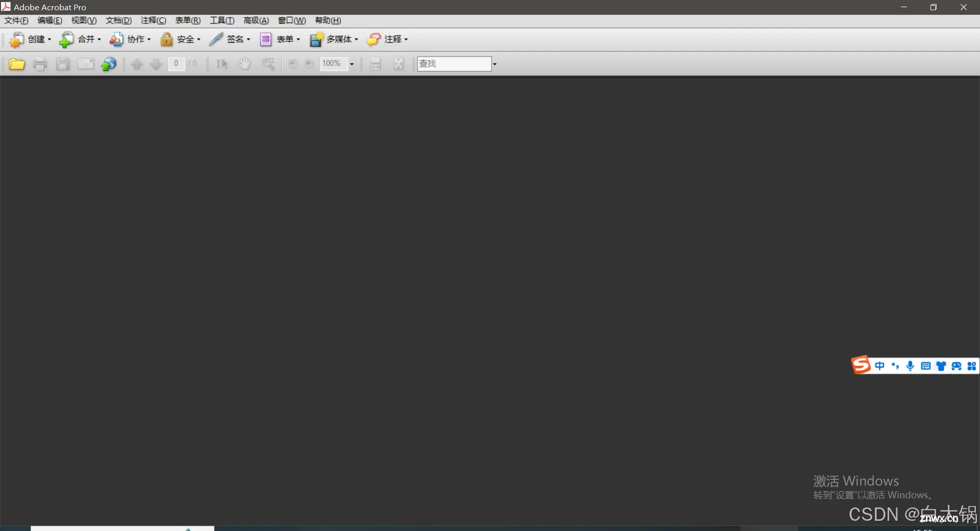Click the fit full page icon

[x=399, y=64]
